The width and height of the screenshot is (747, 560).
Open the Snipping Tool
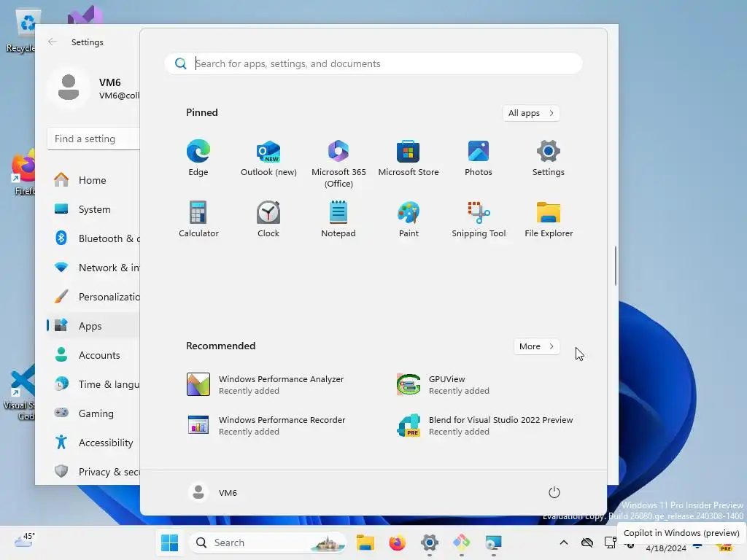point(479,219)
